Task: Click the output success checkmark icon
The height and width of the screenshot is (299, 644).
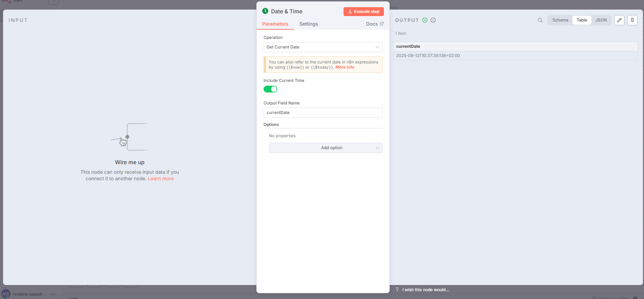Action: click(425, 20)
